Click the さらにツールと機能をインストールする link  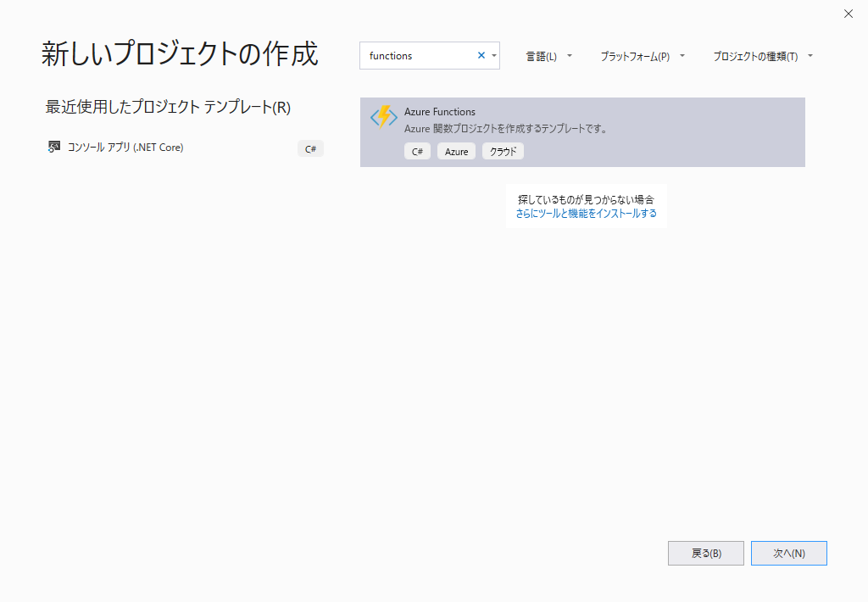587,213
